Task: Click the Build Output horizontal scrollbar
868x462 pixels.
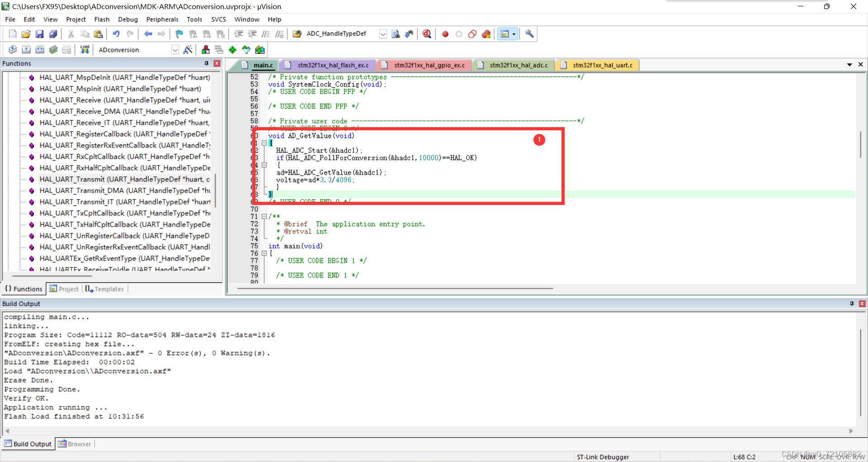Action: click(x=429, y=431)
